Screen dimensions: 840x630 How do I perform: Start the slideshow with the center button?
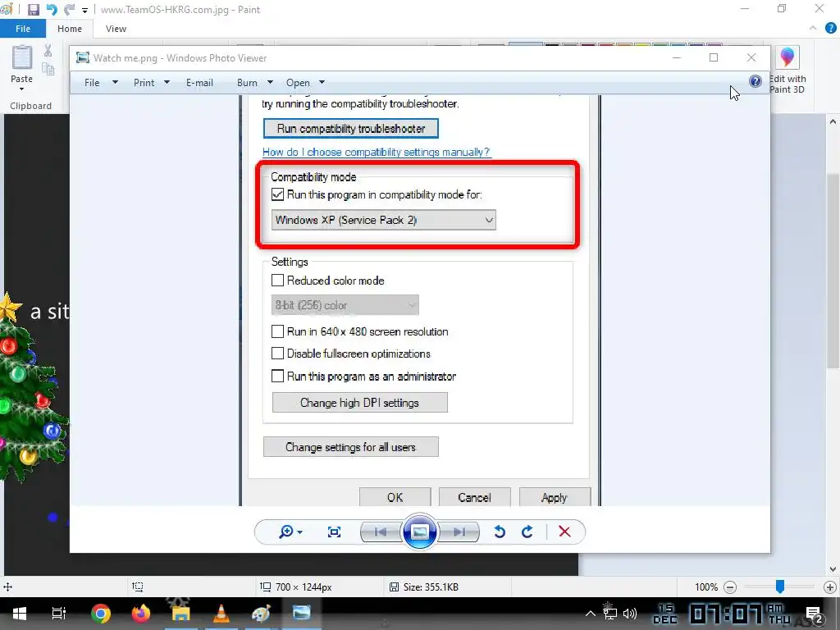point(419,532)
